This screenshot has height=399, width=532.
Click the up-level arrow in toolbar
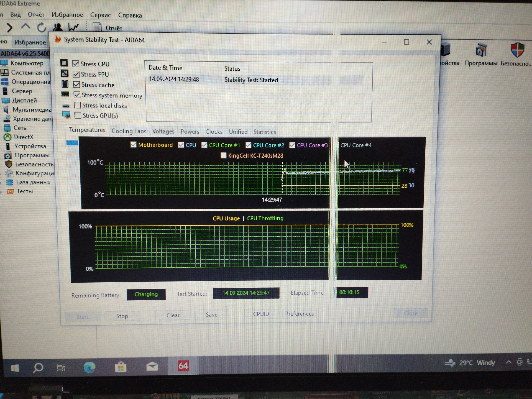pyautogui.click(x=25, y=27)
